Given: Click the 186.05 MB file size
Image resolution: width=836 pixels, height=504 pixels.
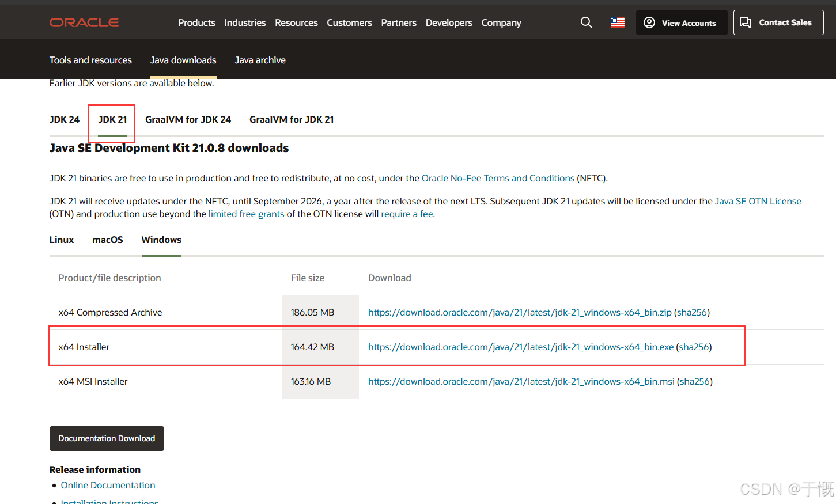Looking at the screenshot, I should 312,312.
